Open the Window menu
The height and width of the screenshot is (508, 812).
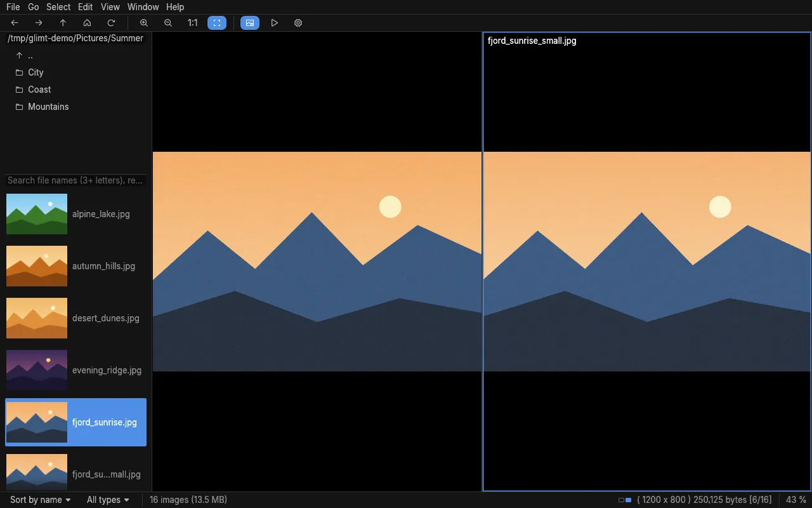pyautogui.click(x=143, y=7)
